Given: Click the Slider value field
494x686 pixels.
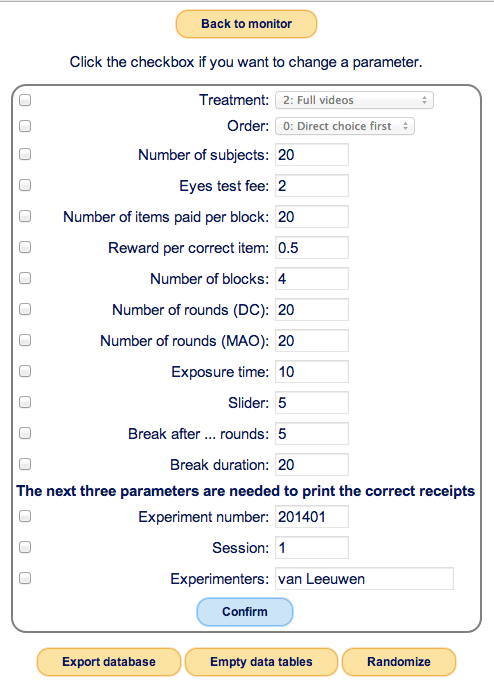Looking at the screenshot, I should 312,402.
